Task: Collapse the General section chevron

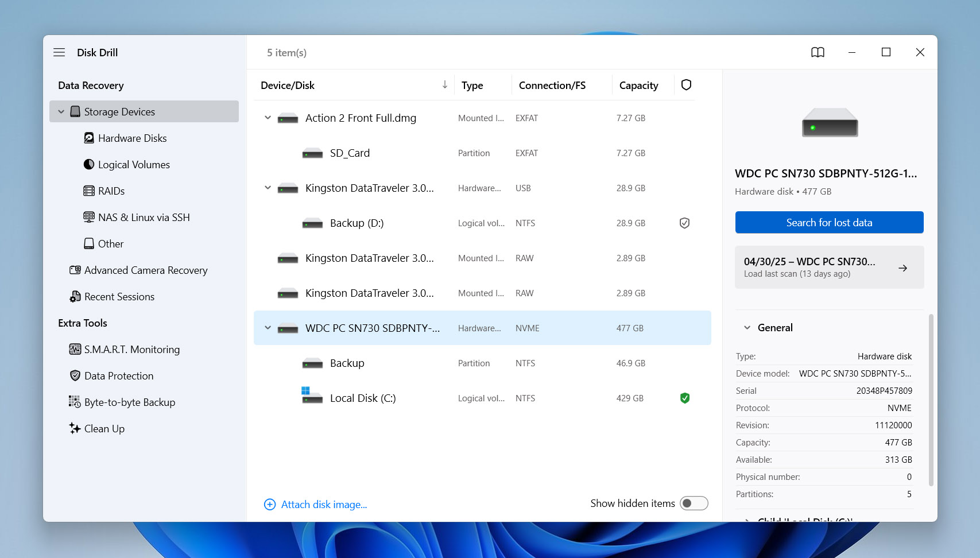Action: pyautogui.click(x=747, y=328)
